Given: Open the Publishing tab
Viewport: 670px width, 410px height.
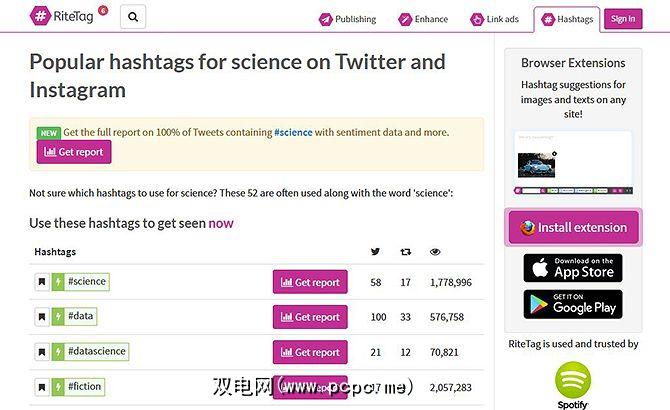Looking at the screenshot, I should point(348,19).
